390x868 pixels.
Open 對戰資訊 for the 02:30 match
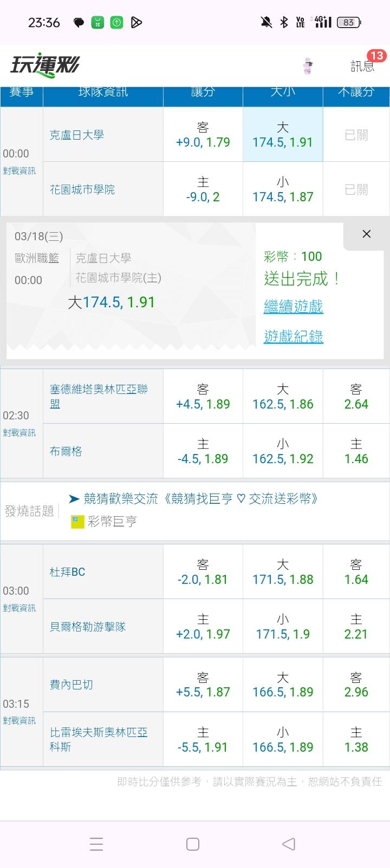point(19,433)
